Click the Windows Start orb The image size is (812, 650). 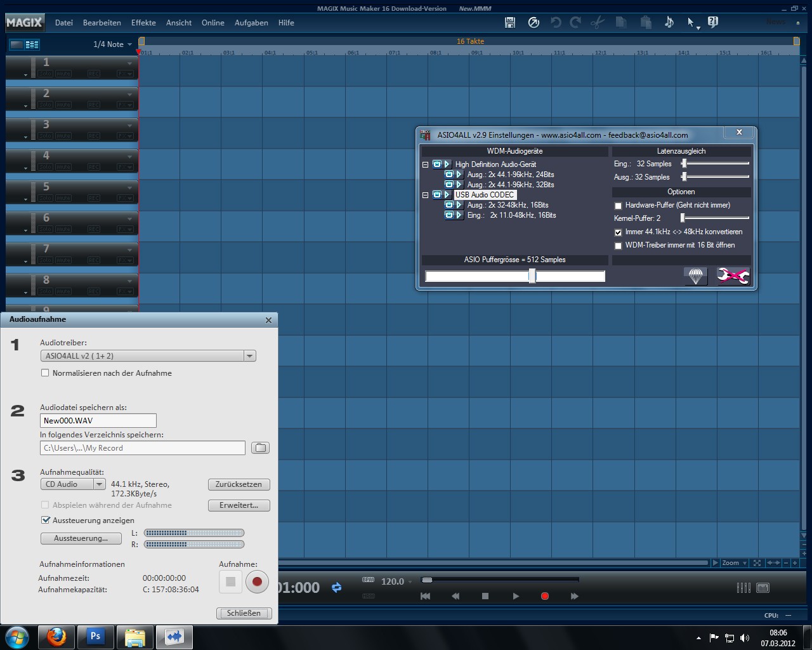[17, 636]
